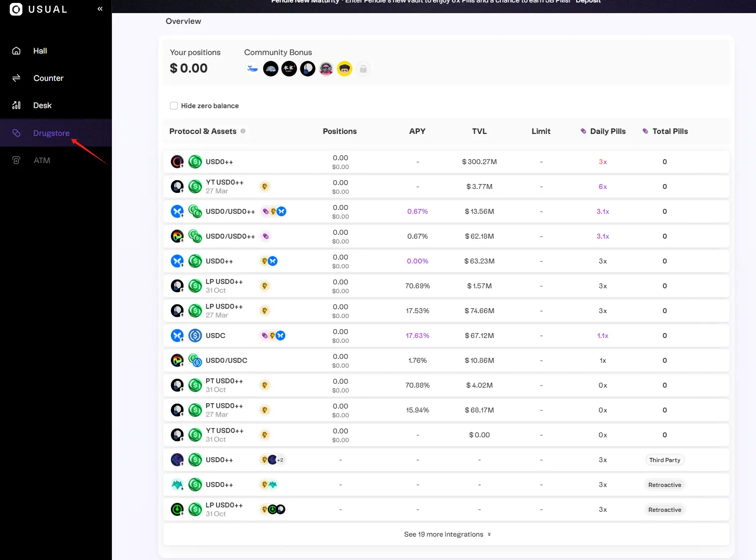This screenshot has height=560, width=756.
Task: Click the info icon next to Protocol & Assets
Action: (x=242, y=131)
